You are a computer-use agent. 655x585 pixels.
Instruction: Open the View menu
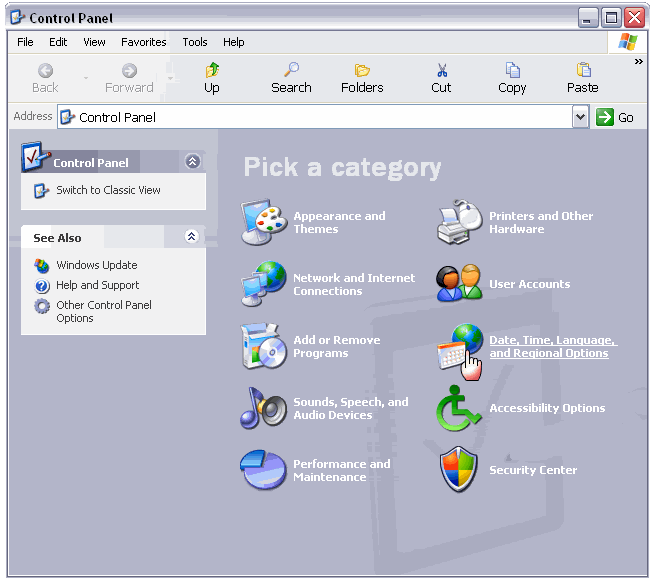click(x=94, y=42)
